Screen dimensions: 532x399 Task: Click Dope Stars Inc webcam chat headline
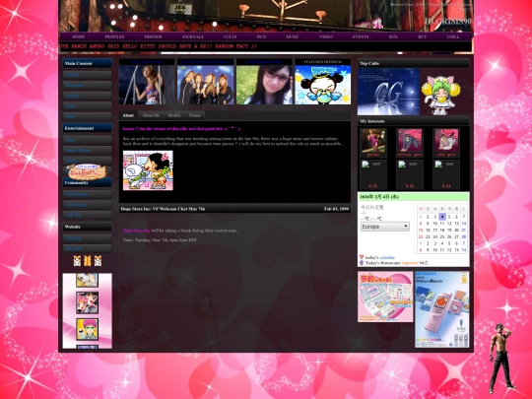163,209
